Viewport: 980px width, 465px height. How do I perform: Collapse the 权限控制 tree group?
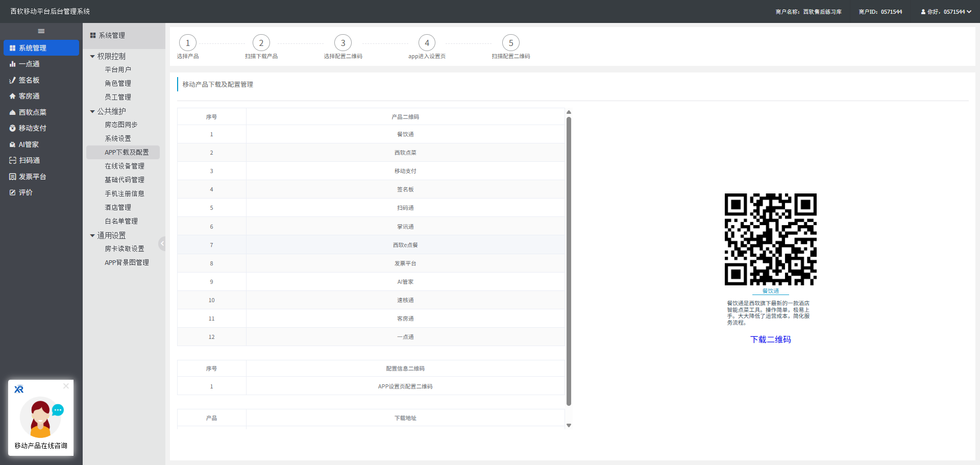click(92, 57)
